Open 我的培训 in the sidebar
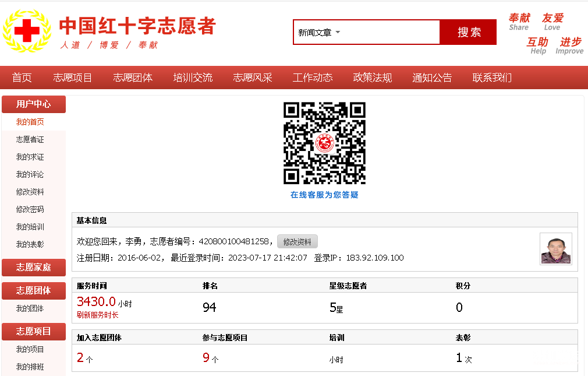Image resolution: width=588 pixels, height=376 pixels. [x=30, y=227]
